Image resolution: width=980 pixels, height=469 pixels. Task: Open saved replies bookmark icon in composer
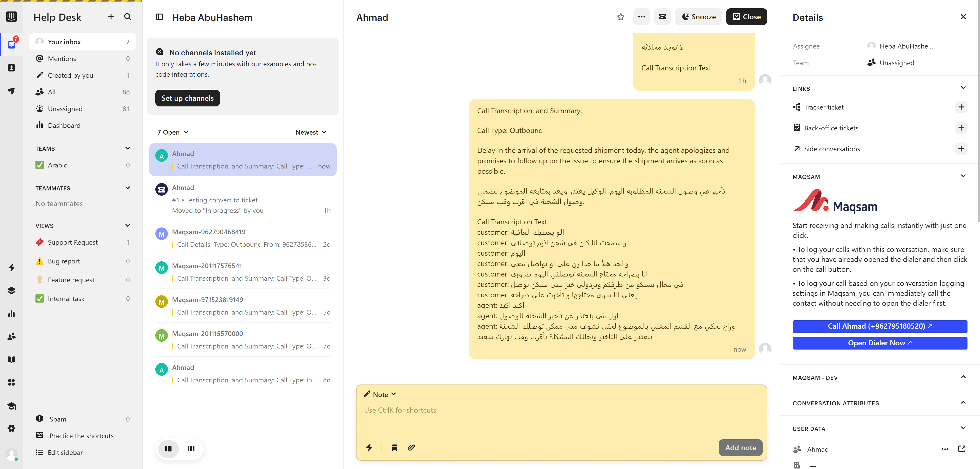pos(395,448)
